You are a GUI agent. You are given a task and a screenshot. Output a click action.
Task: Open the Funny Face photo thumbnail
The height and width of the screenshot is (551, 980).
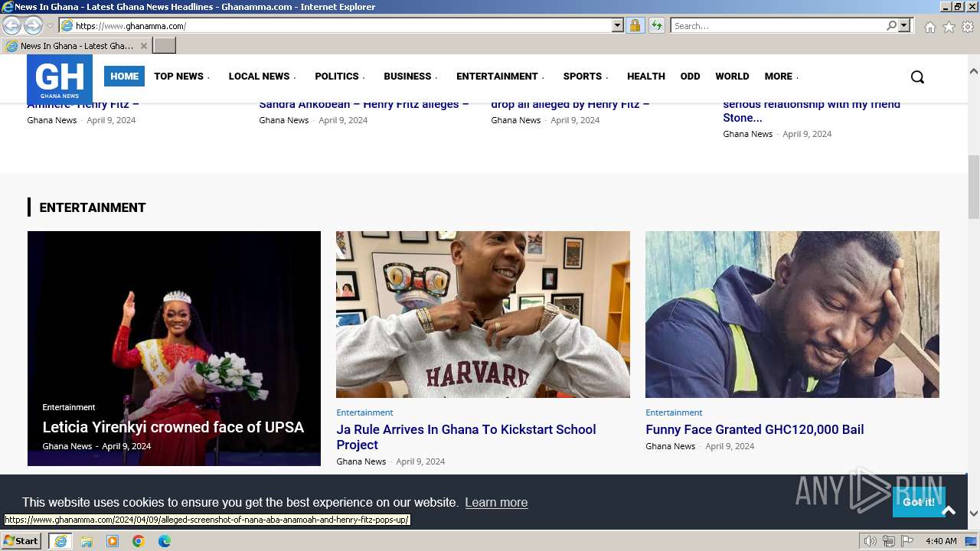pos(792,315)
